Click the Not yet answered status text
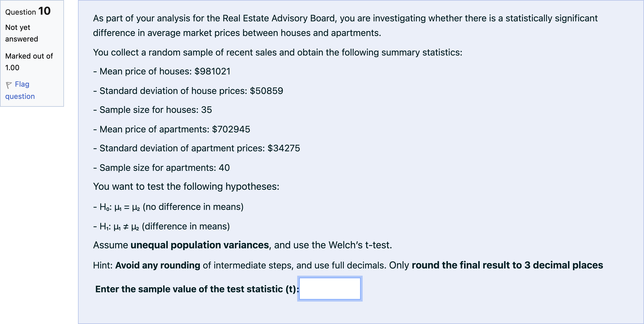644x324 pixels. [21, 33]
